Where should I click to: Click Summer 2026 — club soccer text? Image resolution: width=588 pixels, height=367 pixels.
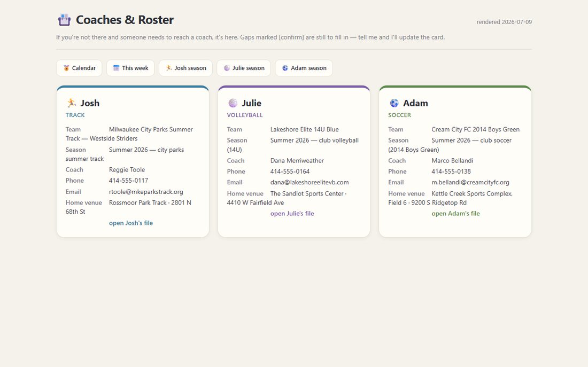tap(471, 140)
